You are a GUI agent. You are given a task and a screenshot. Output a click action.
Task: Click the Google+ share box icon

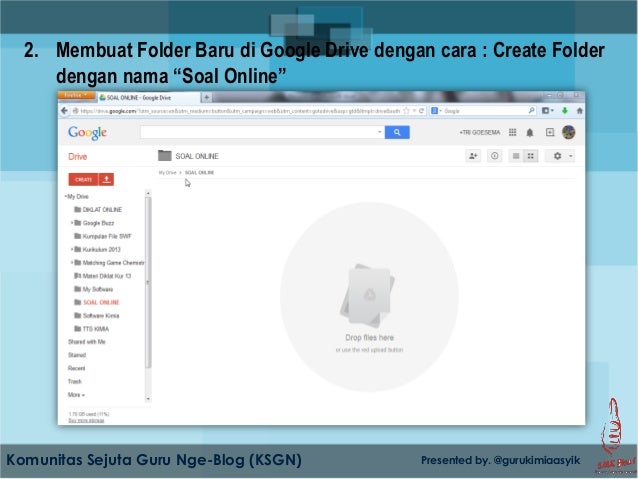pos(550,132)
